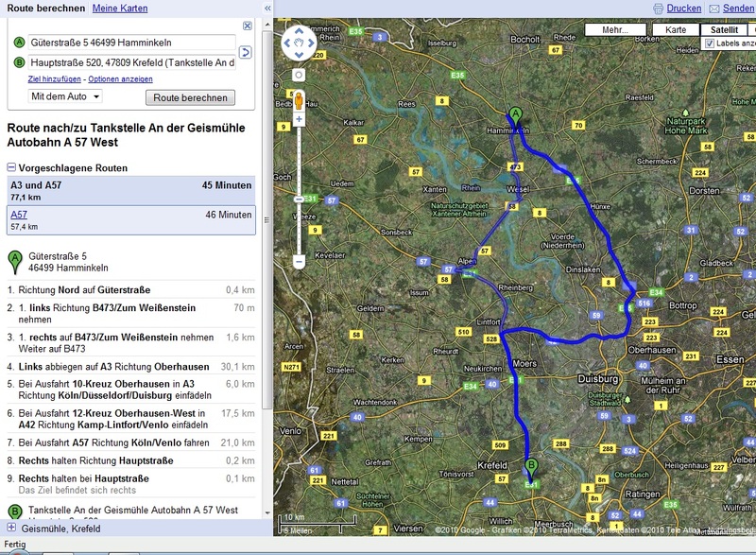756x555 pixels.
Task: Pan the map right with arrow
Action: click(311, 43)
